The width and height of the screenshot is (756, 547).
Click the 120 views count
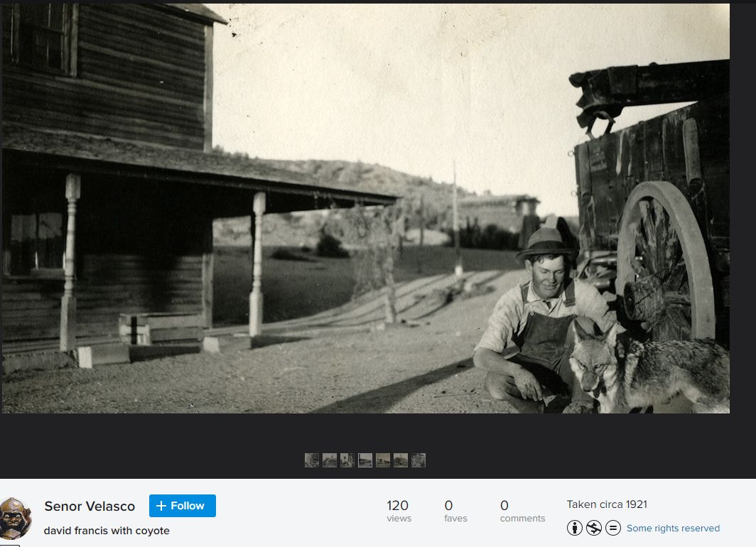(x=399, y=511)
